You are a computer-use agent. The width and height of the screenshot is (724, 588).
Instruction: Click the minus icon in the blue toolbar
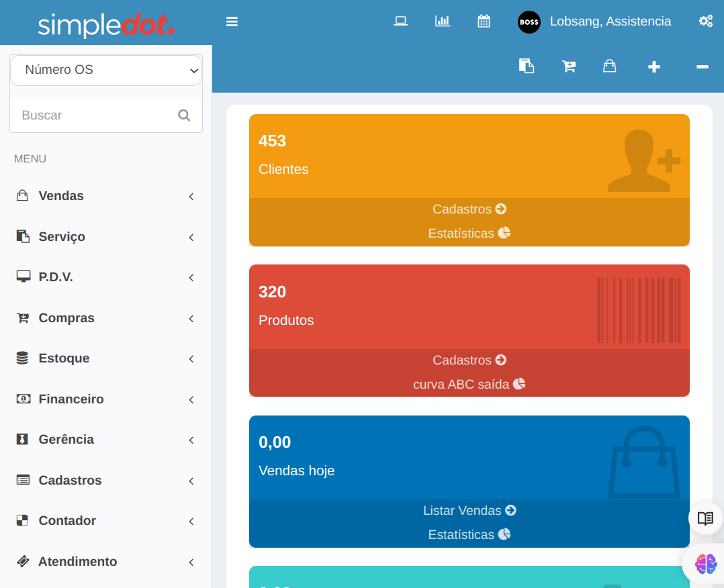click(x=702, y=67)
